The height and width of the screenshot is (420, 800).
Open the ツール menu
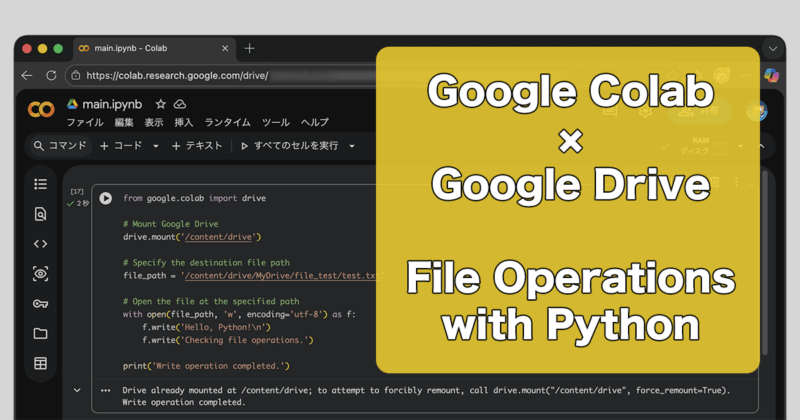point(276,122)
